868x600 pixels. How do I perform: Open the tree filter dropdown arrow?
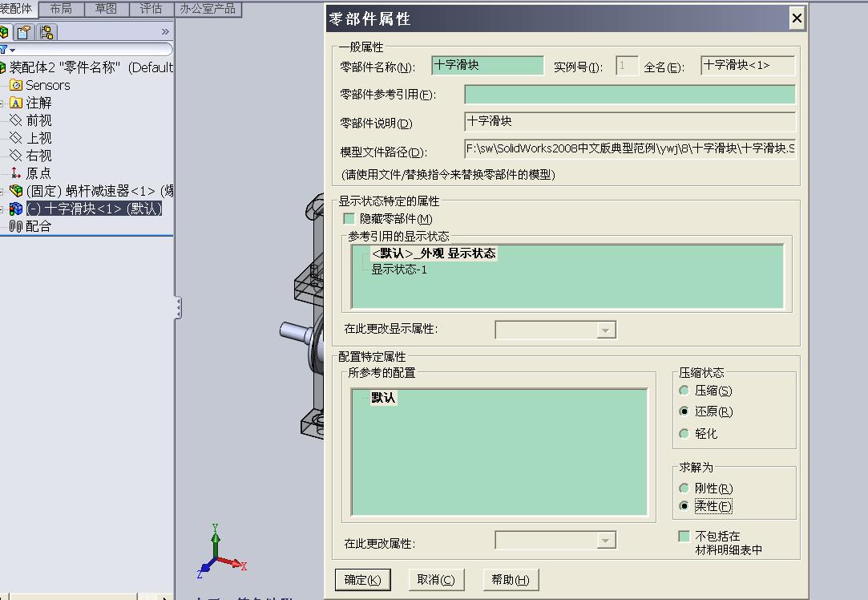[x=12, y=51]
